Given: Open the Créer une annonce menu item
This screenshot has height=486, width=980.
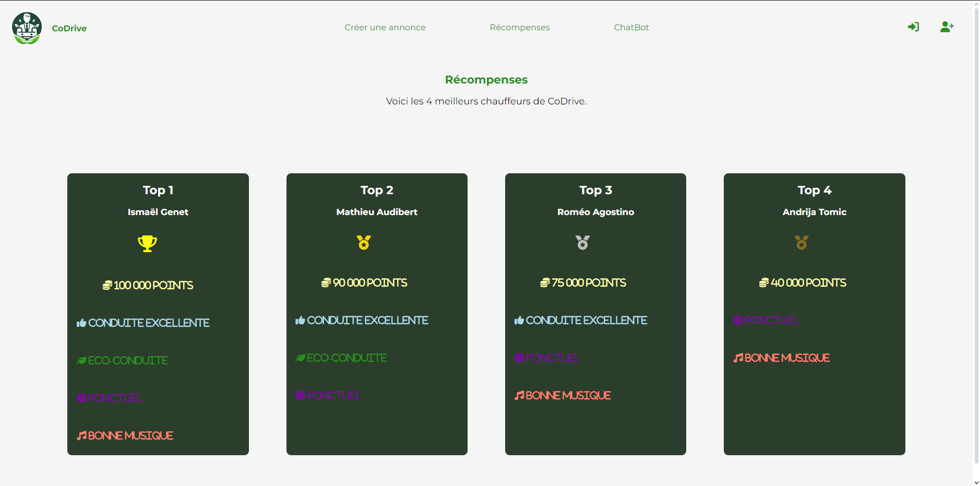Looking at the screenshot, I should (385, 27).
